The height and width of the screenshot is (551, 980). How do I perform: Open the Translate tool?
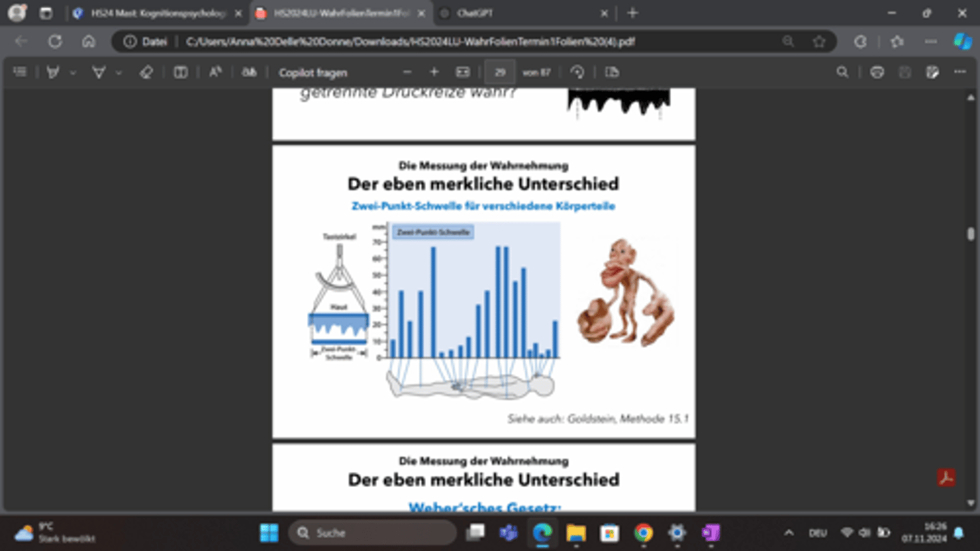point(250,72)
